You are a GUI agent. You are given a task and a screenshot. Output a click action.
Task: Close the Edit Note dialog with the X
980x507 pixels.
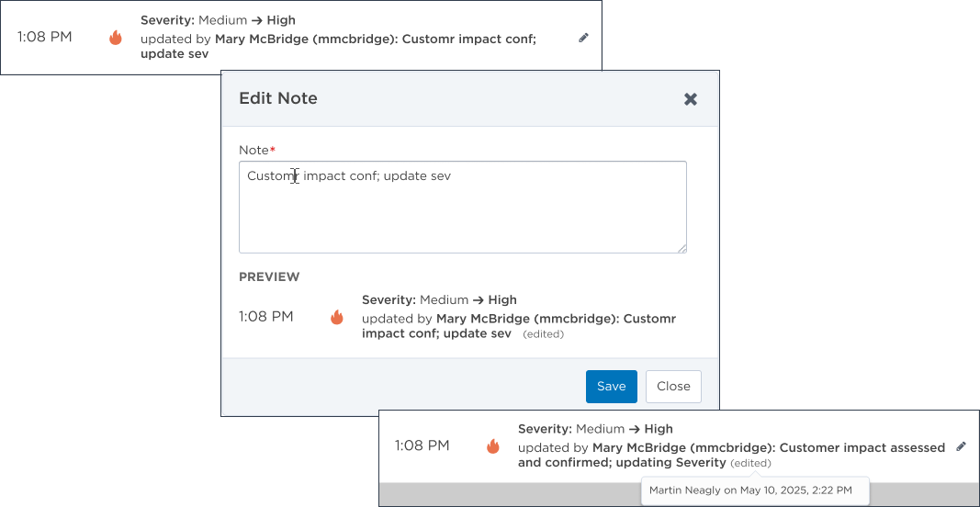click(691, 99)
